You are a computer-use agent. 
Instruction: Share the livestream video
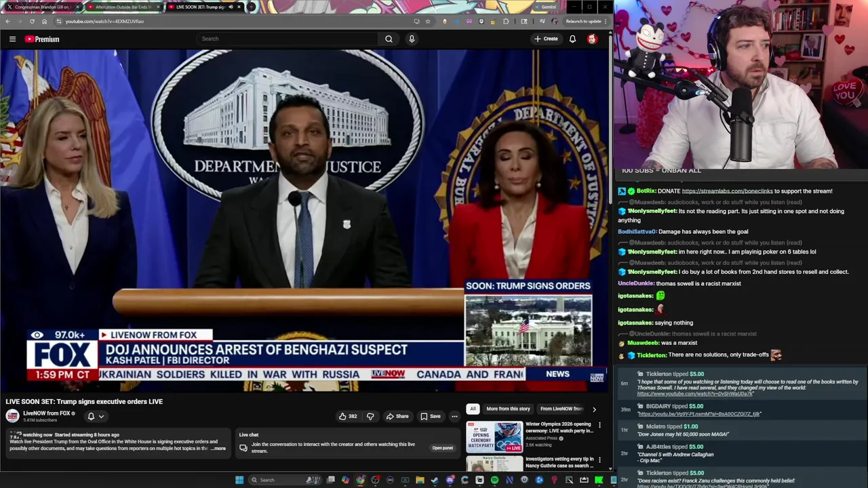[x=397, y=416]
